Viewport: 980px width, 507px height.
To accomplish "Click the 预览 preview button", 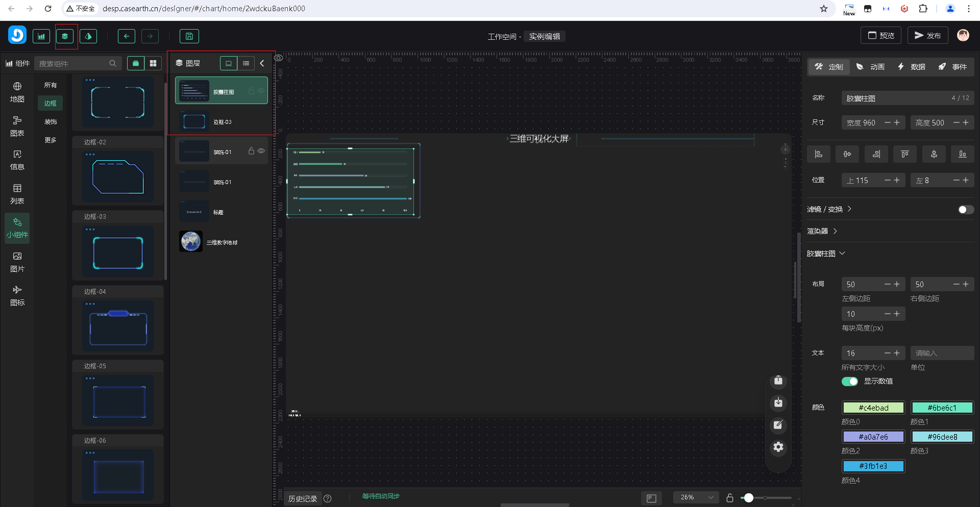I will point(881,35).
